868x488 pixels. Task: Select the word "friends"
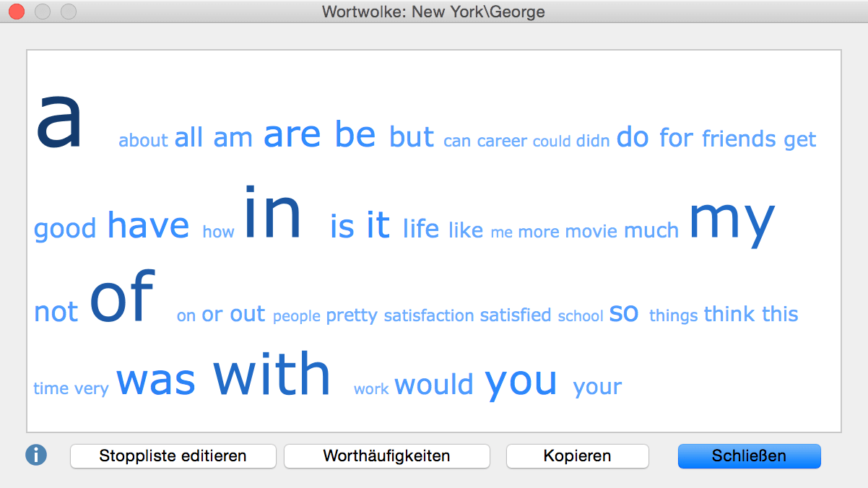click(739, 139)
